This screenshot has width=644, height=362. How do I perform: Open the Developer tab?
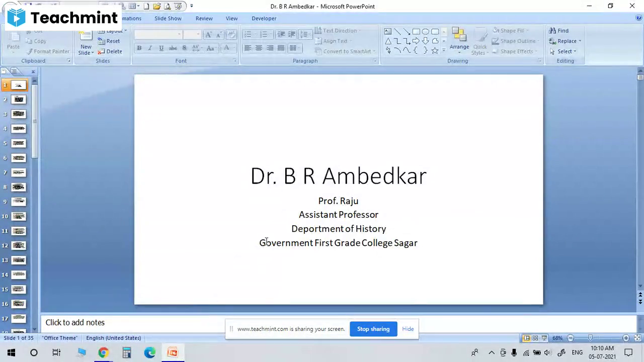pos(264,18)
